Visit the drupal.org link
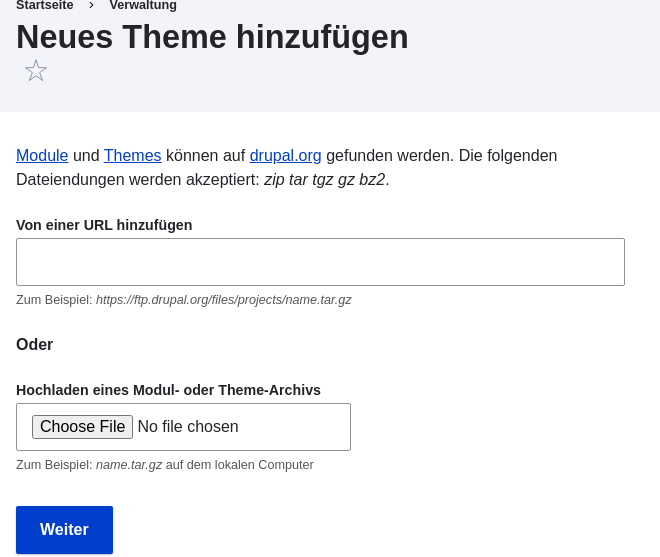Image resolution: width=660 pixels, height=557 pixels. (285, 155)
